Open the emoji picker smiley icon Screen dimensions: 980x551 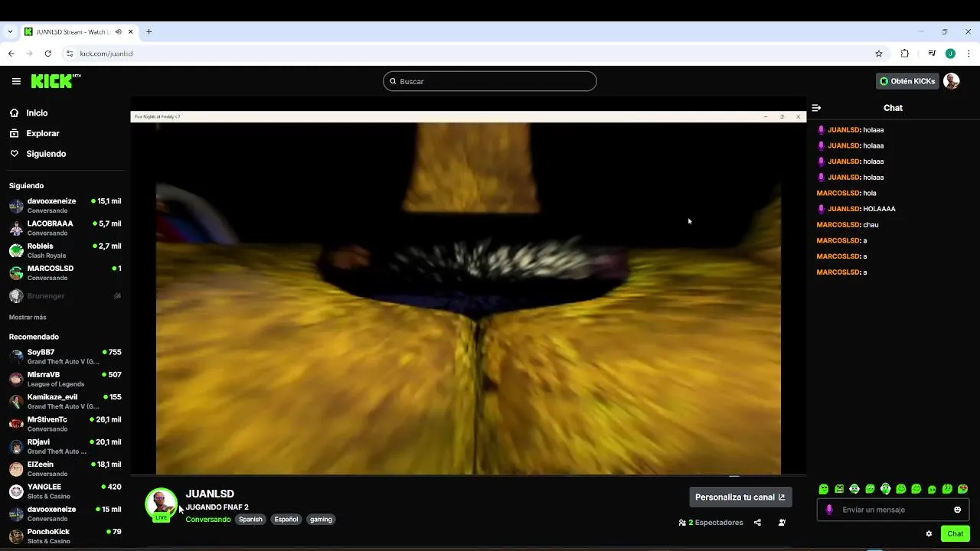tap(957, 510)
